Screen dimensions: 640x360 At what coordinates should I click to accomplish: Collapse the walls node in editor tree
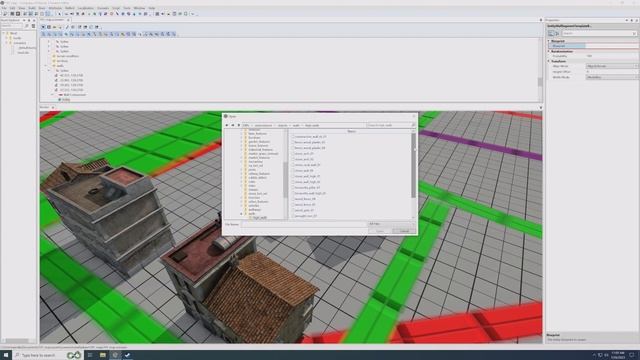[46, 66]
